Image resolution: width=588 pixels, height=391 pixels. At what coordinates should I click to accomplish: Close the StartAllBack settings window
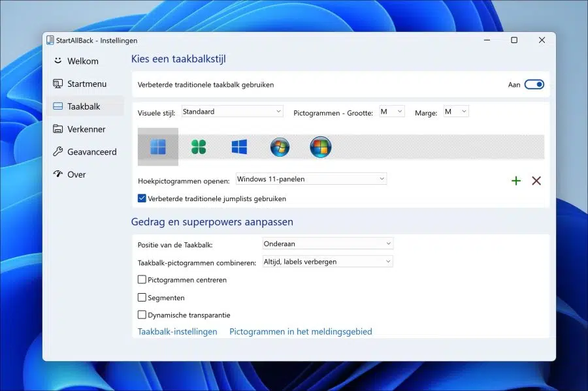pyautogui.click(x=542, y=40)
